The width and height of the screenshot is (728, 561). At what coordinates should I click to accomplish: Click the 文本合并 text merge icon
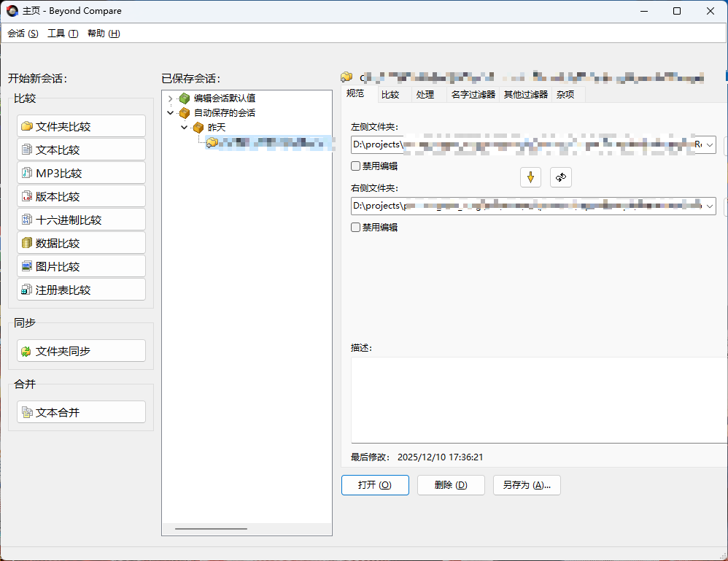[27, 412]
